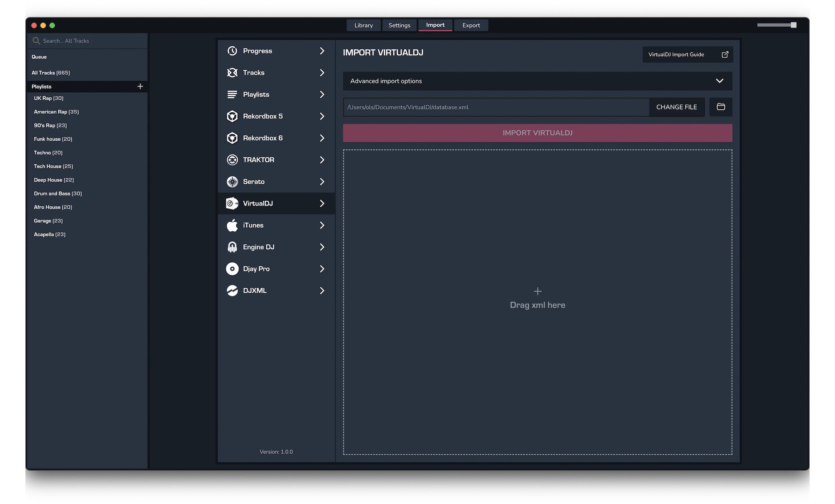Open the VirtualDJ Import Guide link
This screenshot has width=835, height=504.
(688, 55)
